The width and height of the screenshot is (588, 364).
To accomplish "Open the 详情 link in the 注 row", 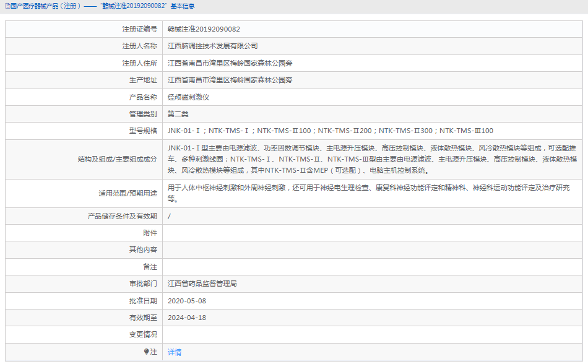I will pos(175,352).
